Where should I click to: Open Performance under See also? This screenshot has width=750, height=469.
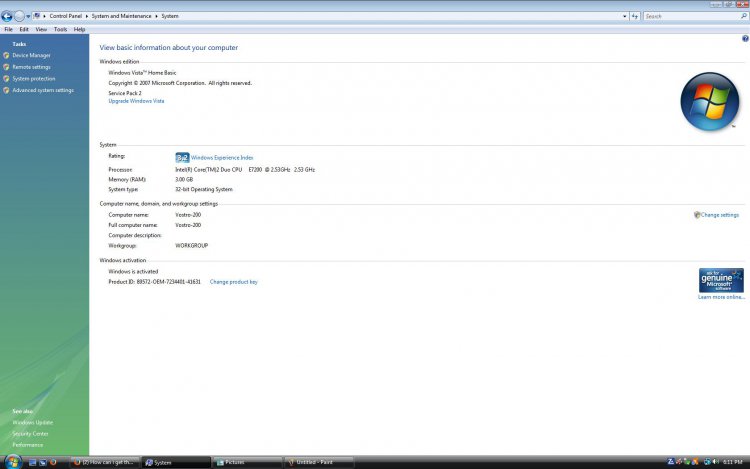click(28, 445)
